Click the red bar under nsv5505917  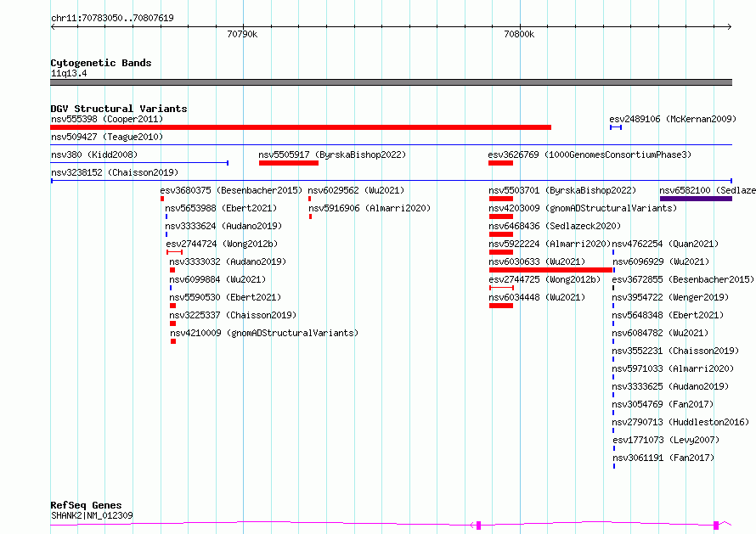[x=288, y=163]
